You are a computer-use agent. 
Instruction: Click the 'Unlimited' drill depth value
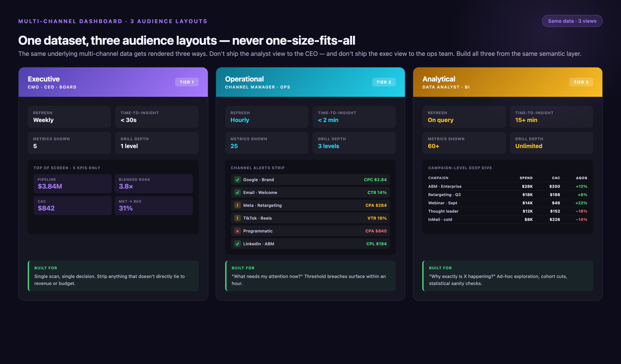coord(529,146)
